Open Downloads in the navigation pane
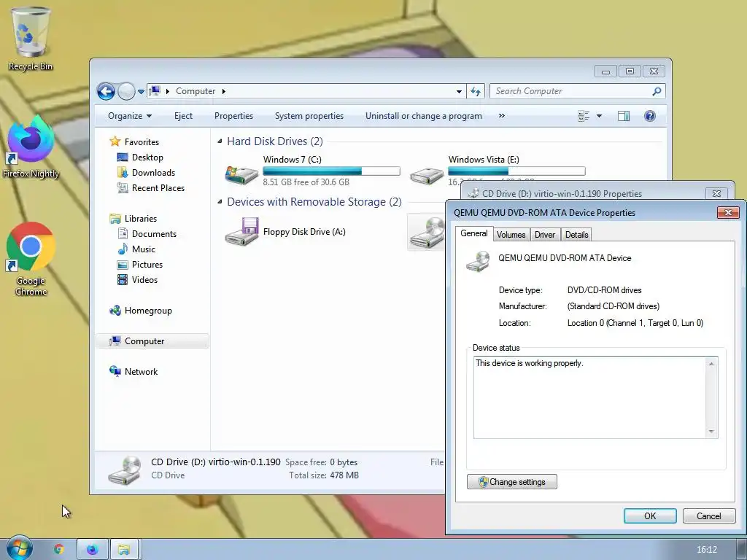 [153, 172]
